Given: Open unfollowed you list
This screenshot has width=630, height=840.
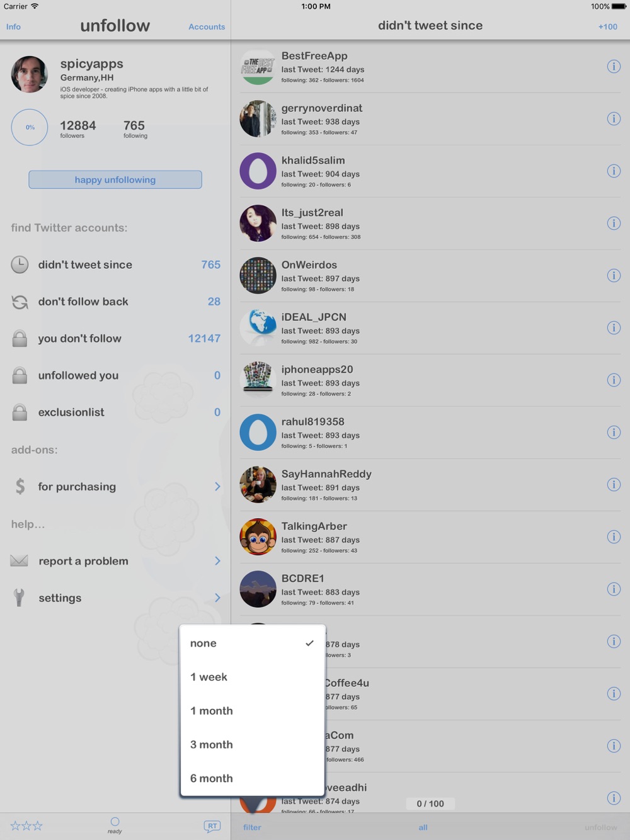Looking at the screenshot, I should click(x=115, y=376).
